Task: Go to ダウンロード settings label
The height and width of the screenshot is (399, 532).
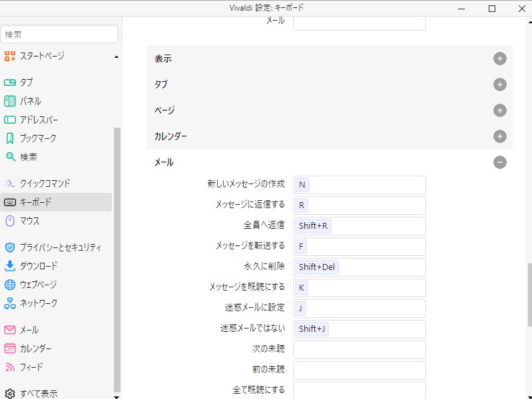Action: click(39, 266)
